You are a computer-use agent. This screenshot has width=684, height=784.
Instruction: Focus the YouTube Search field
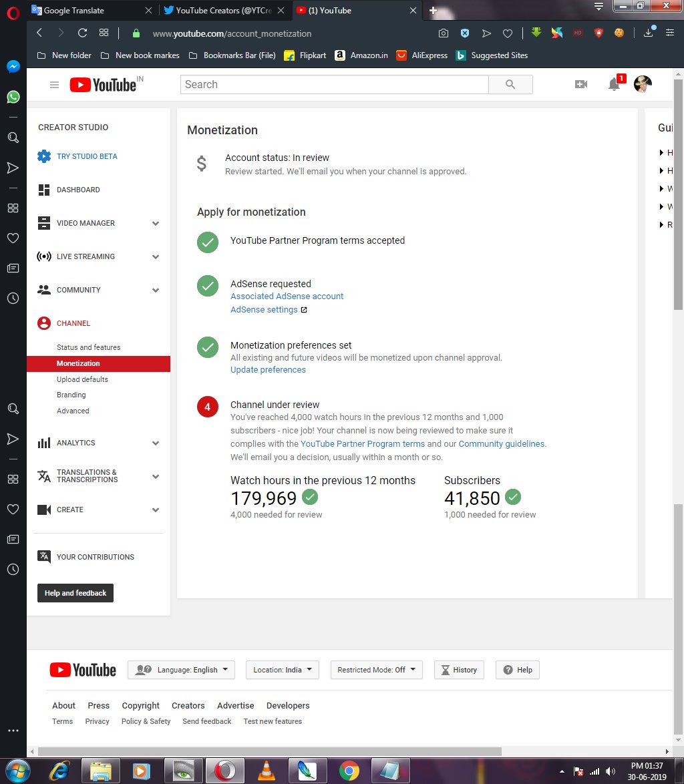tap(334, 85)
